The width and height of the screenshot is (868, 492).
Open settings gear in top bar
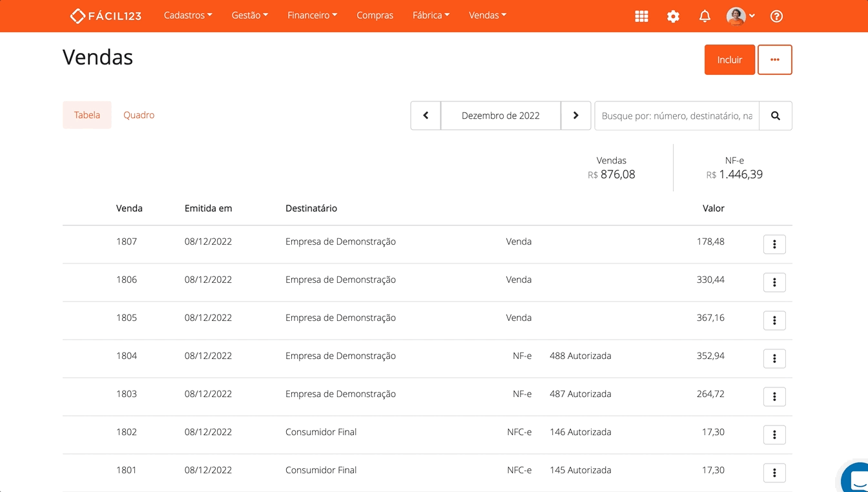673,16
